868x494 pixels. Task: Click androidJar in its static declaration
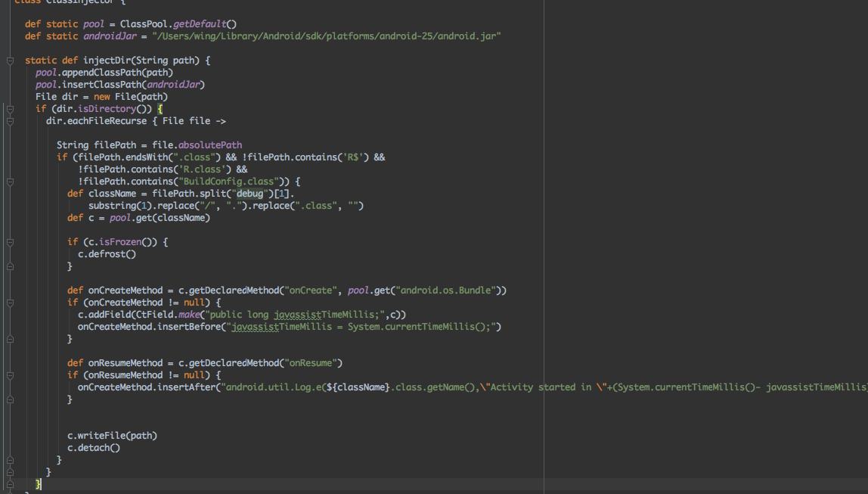110,36
